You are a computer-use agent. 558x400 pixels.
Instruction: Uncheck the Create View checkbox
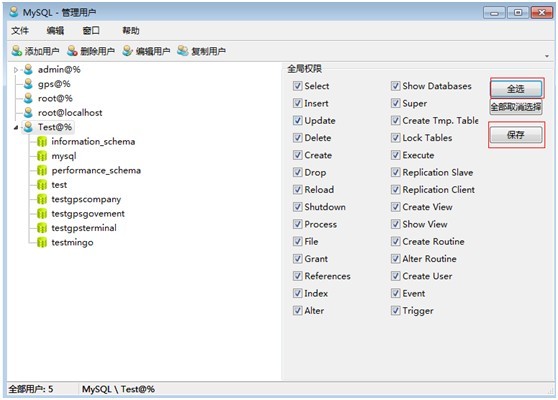pyautogui.click(x=395, y=207)
